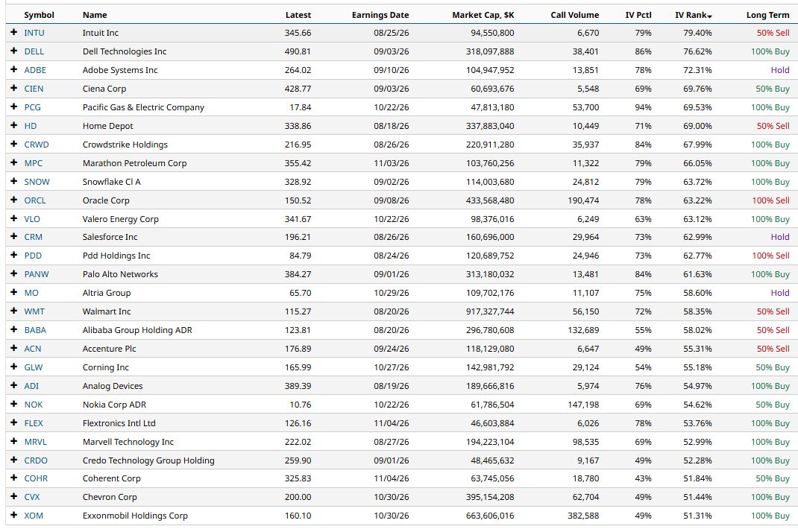Sort table by Earnings Date header
798x532 pixels.
(380, 15)
